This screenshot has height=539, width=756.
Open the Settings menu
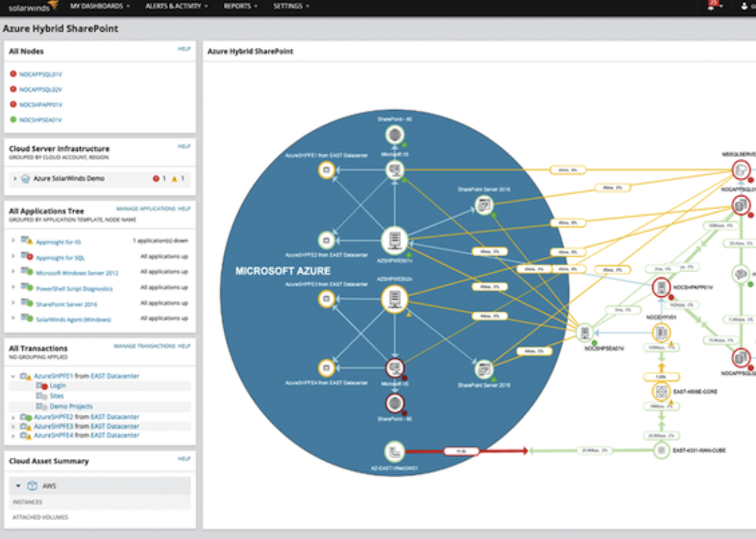(x=291, y=6)
